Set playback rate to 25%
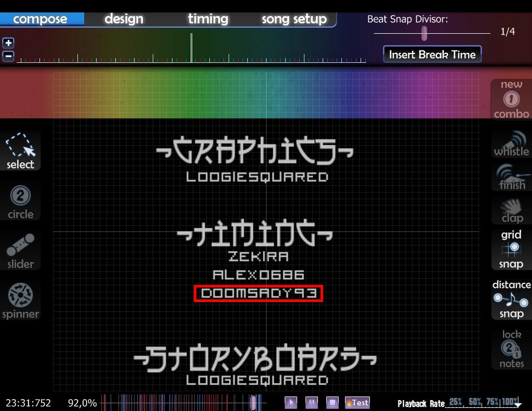Viewport: 532px width, 411px height. pos(455,402)
